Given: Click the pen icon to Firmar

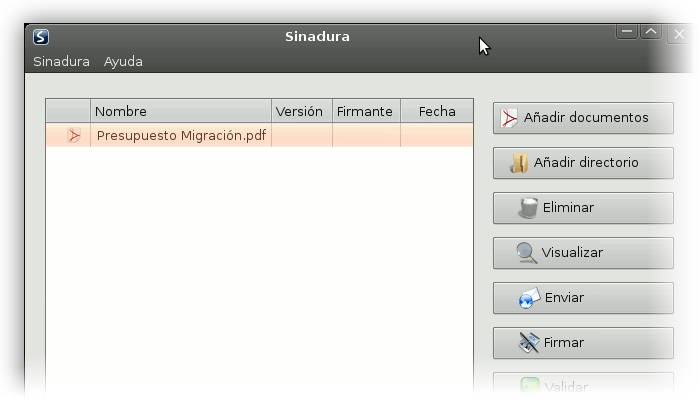Looking at the screenshot, I should (x=529, y=343).
